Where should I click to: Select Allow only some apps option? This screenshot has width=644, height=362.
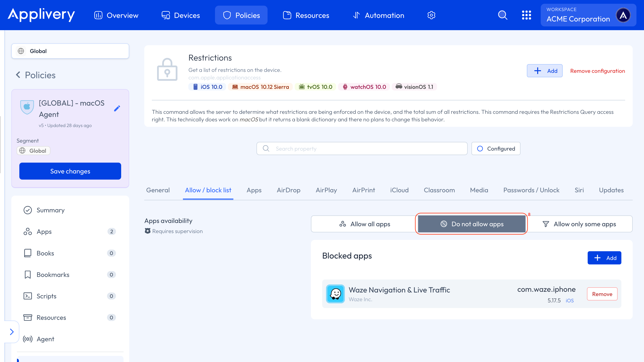tap(579, 224)
